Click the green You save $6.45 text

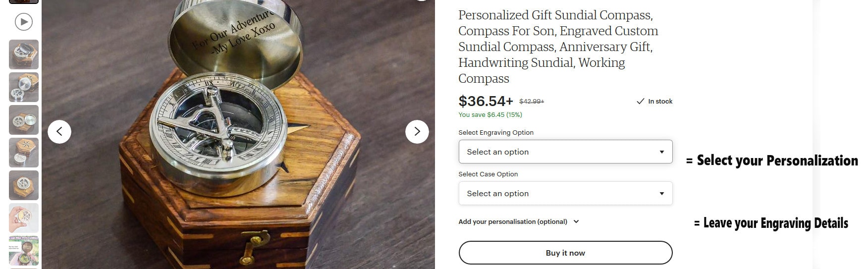[x=490, y=114]
